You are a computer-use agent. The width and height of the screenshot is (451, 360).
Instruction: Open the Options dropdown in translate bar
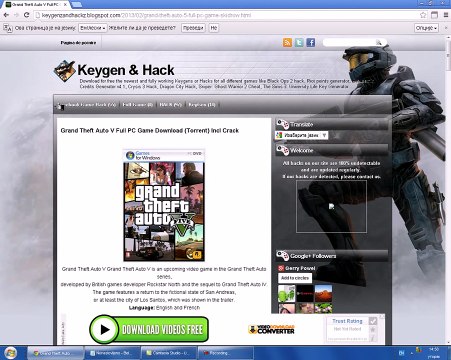426,28
